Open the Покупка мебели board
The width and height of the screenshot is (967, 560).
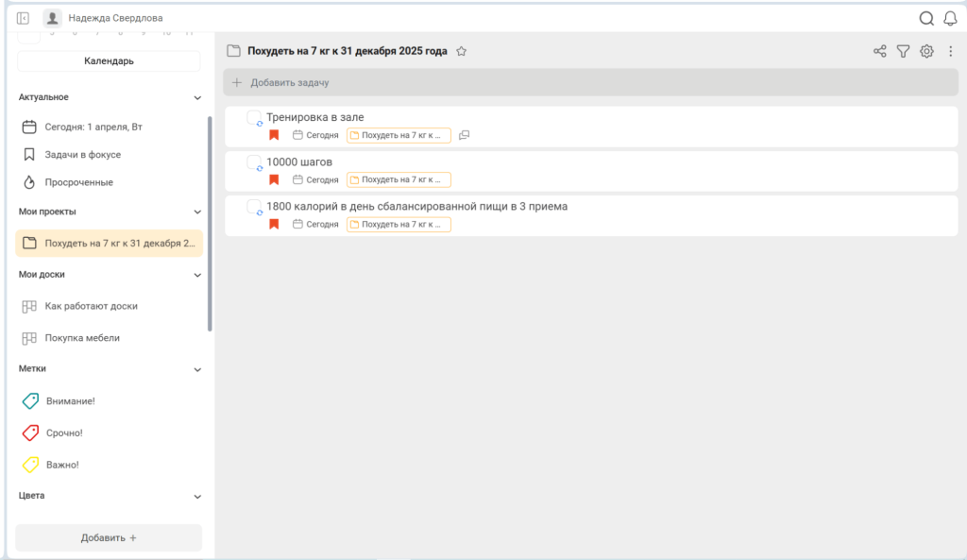click(x=82, y=338)
